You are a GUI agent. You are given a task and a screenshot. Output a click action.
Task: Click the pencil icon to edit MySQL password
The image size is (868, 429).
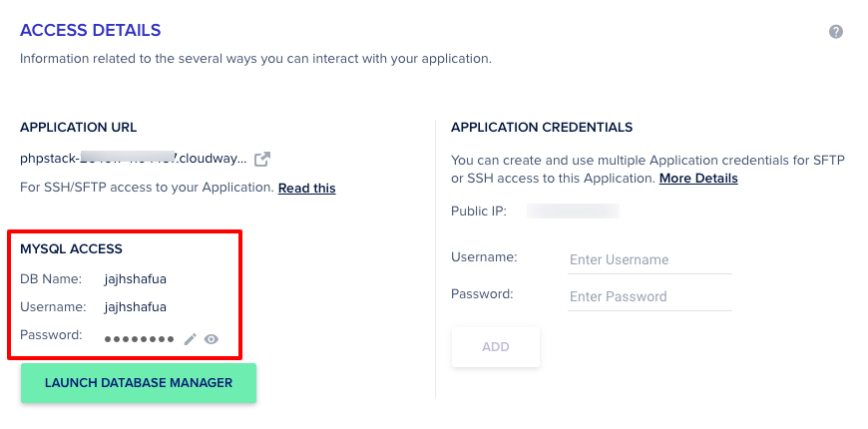click(x=191, y=339)
